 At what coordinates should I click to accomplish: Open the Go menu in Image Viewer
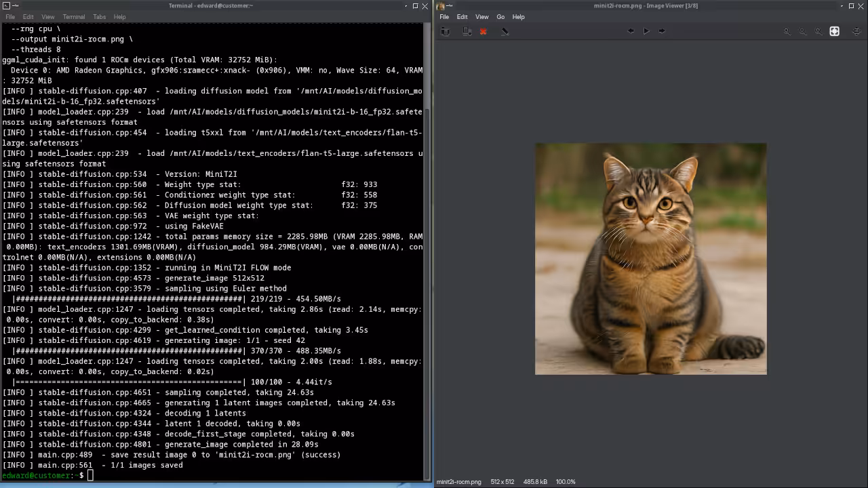point(500,17)
